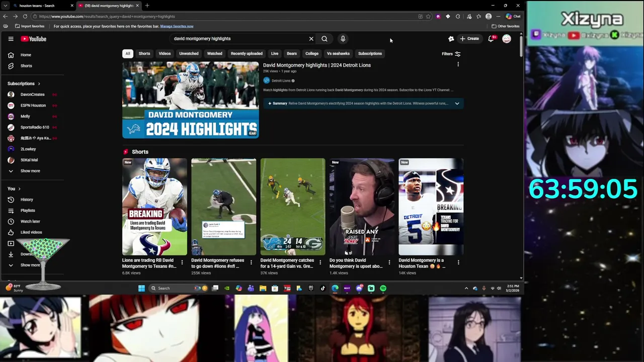Open a new browser tab
The width and height of the screenshot is (644, 362).
[147, 6]
